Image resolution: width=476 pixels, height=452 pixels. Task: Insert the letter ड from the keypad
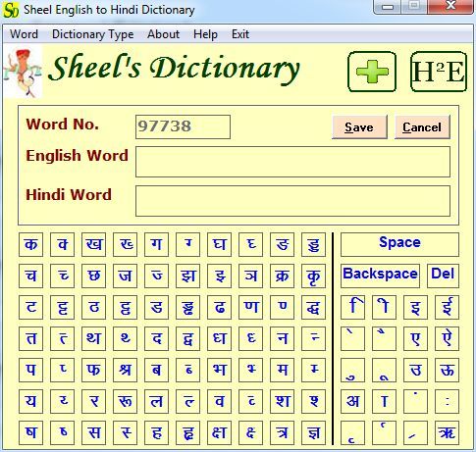pos(156,307)
